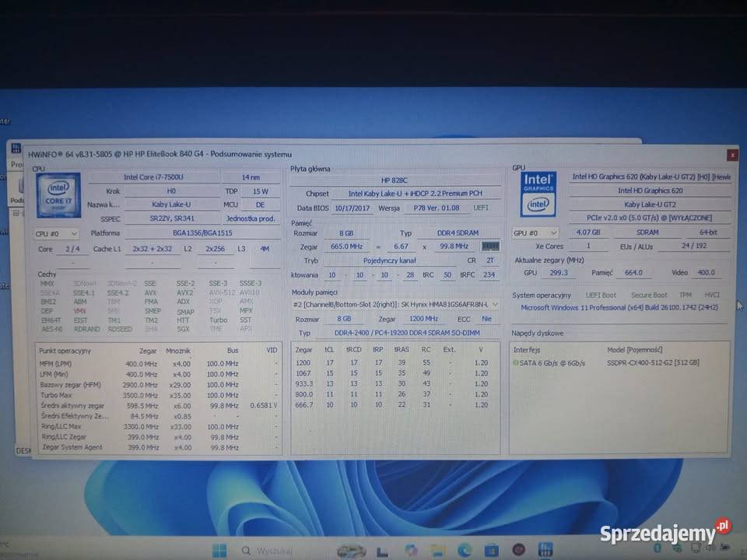747x560 pixels.
Task: Click the 665.0 MHz memory clock value
Action: pos(346,247)
